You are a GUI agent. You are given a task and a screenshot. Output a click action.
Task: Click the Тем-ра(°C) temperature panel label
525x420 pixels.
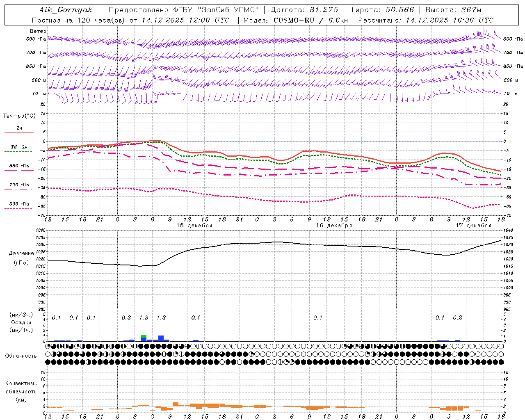[x=19, y=116]
